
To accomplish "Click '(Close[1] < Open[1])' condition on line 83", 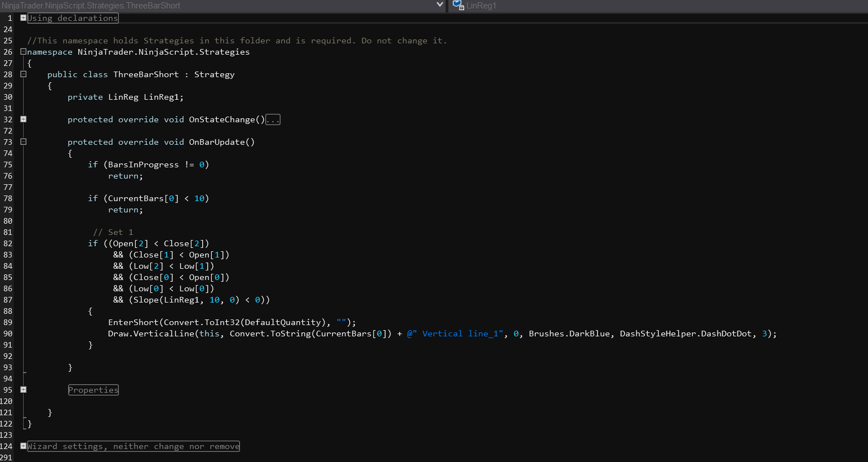I will [x=179, y=255].
